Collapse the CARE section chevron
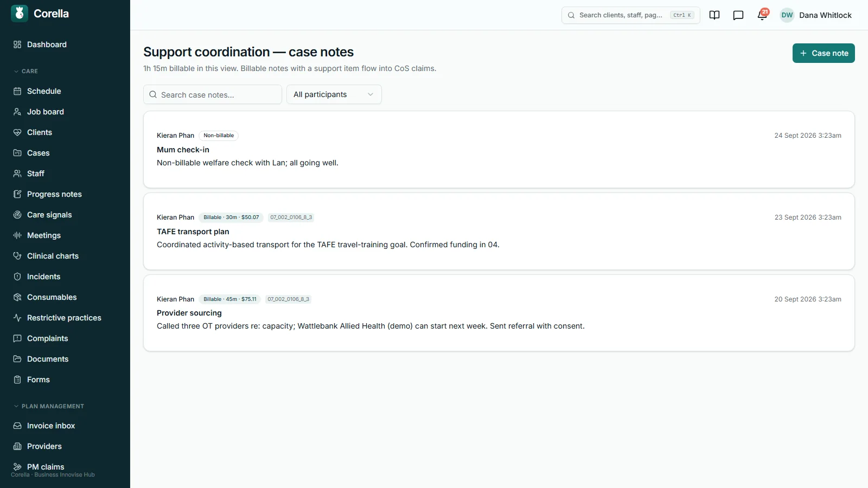Viewport: 868px width, 488px height. (16, 71)
